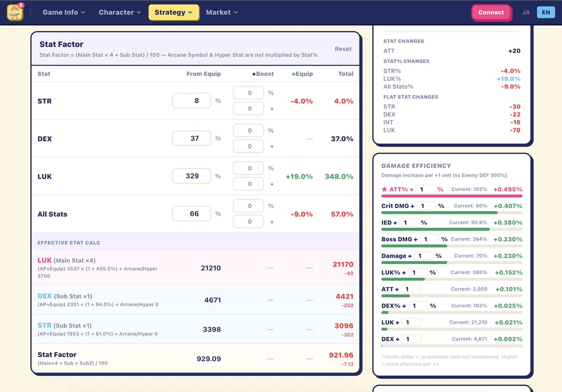The image size is (562, 392).
Task: Edit DEX% efficiency unit field
Action: [x=418, y=306]
